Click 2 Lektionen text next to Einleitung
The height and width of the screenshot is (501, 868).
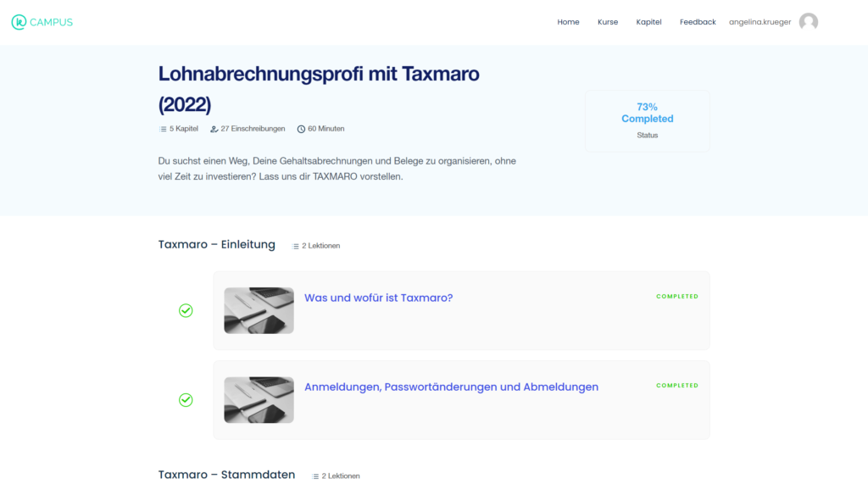tap(321, 246)
